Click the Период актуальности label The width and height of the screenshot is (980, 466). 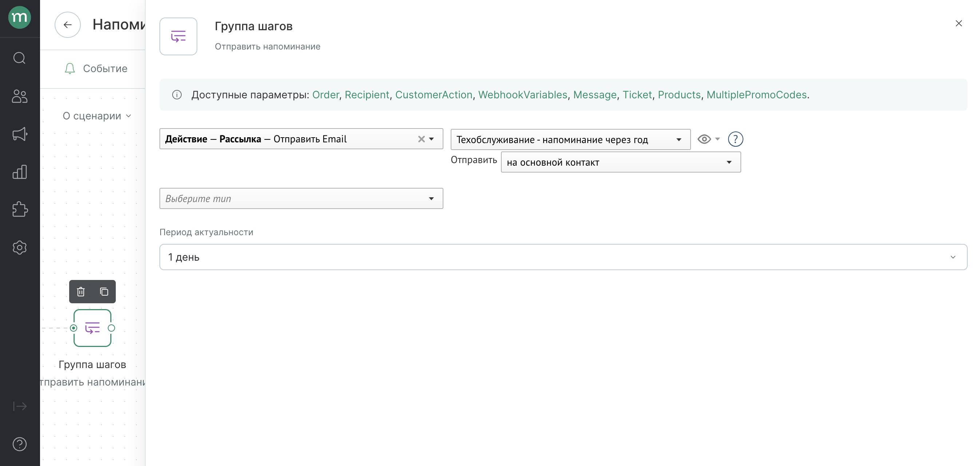pos(206,232)
